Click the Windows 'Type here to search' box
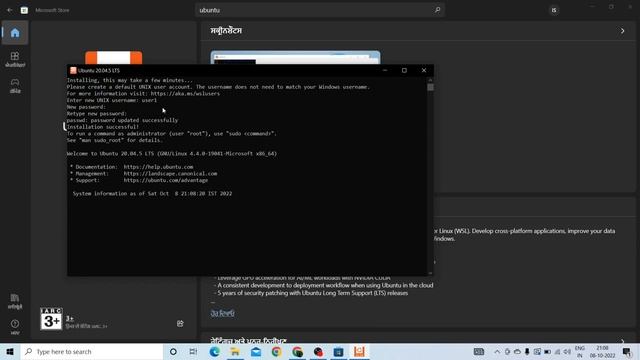640x360 pixels. (92, 351)
